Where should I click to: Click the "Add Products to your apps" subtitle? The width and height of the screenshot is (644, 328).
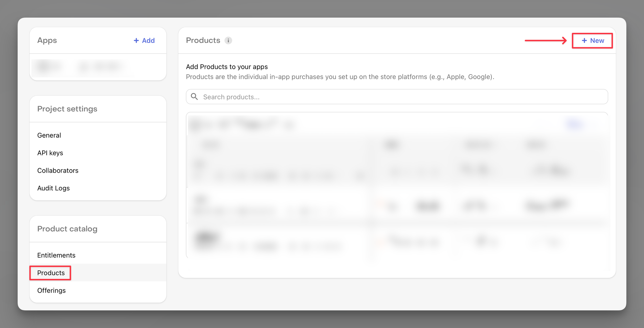point(227,67)
